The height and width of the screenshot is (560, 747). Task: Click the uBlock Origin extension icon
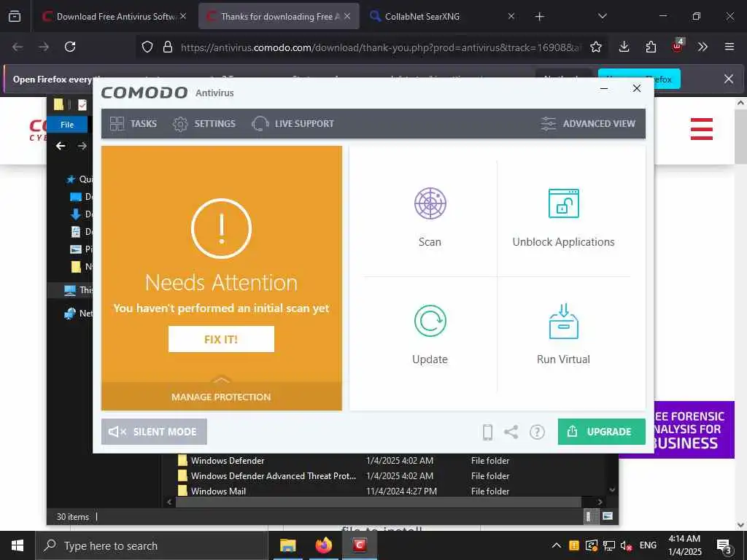pyautogui.click(x=678, y=46)
